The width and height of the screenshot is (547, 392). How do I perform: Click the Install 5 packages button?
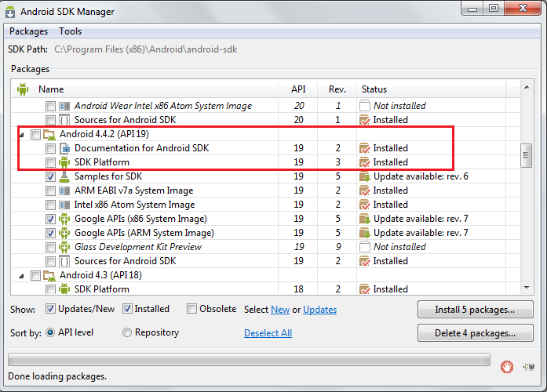475,310
